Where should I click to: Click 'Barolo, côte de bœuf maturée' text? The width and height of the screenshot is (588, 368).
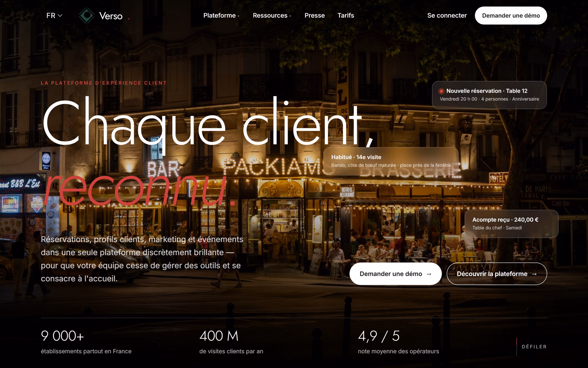point(364,165)
